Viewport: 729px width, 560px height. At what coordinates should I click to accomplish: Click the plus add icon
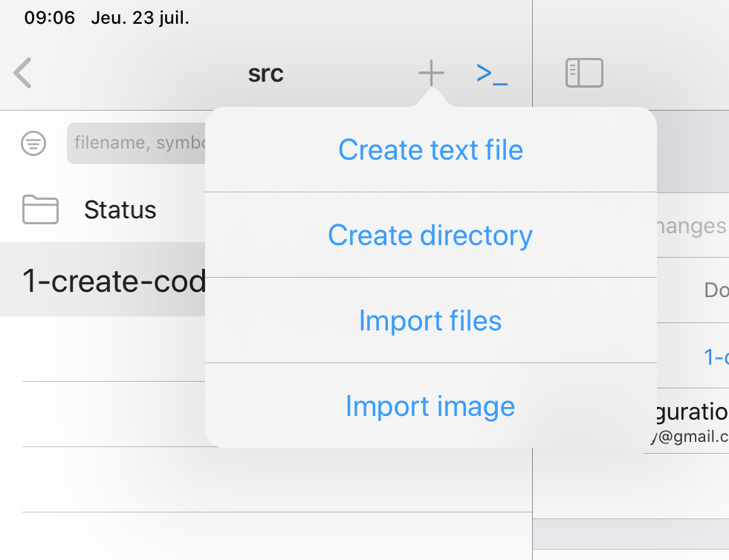(x=431, y=73)
